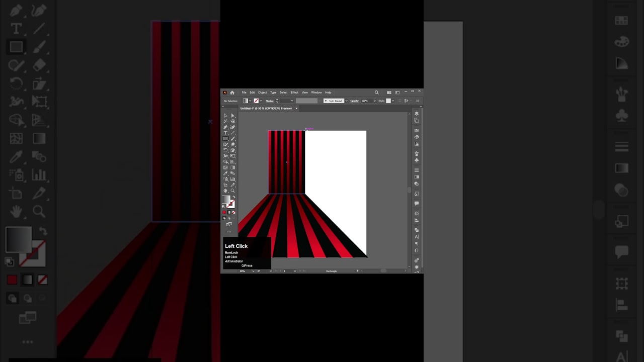Select the Rectangle tool
This screenshot has height=362, width=644.
coord(225,139)
